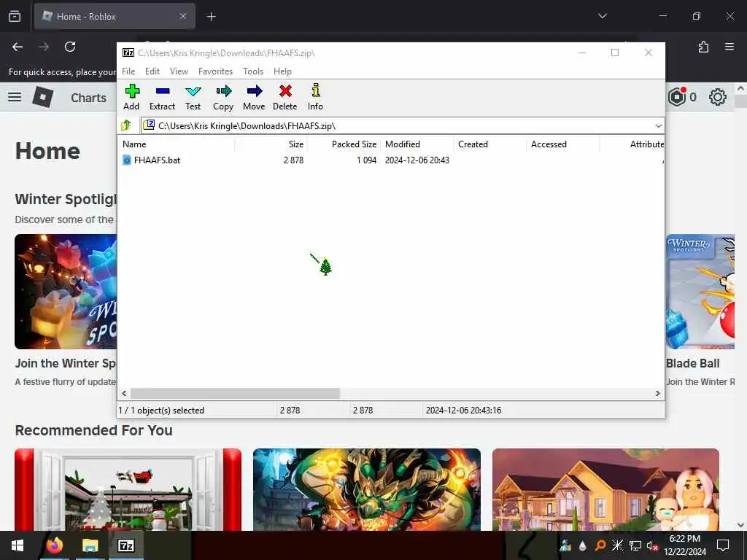Open the Info toolbar icon
This screenshot has width=747, height=560.
point(315,97)
